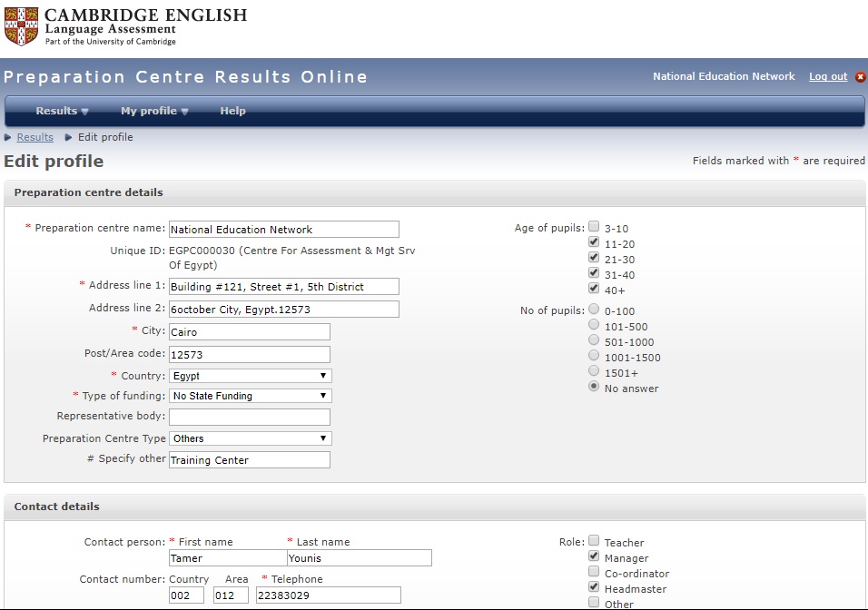This screenshot has height=610, width=868.
Task: Uncheck the Headmaster role box
Action: [x=594, y=586]
